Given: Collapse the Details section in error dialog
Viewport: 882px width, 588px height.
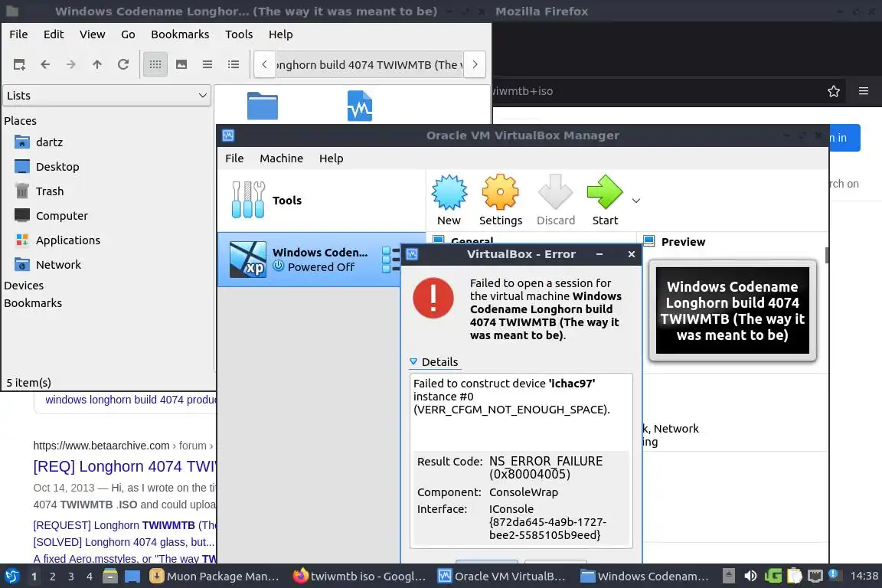Looking at the screenshot, I should point(434,362).
